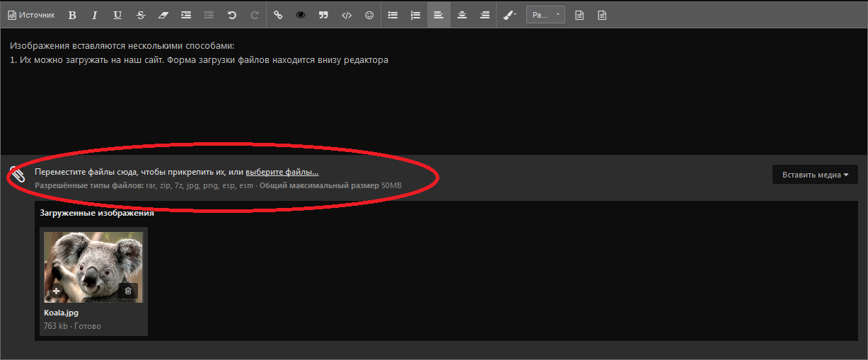Click the strikethrough formatting icon

[x=141, y=15]
